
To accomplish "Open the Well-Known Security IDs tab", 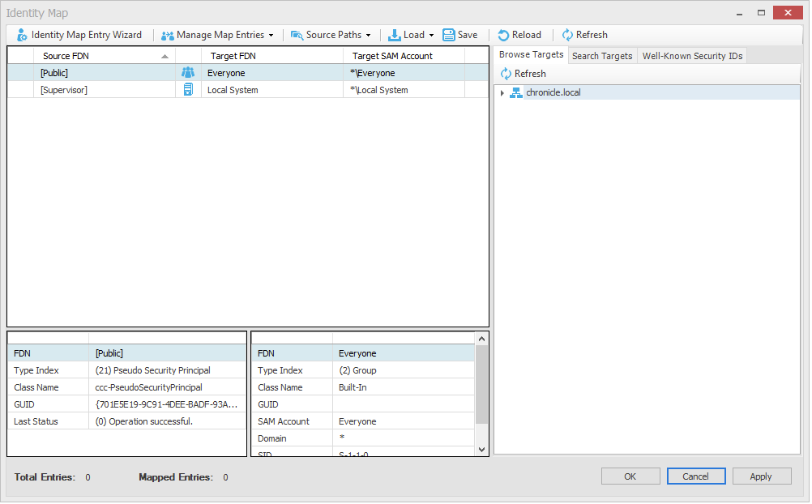I will (x=692, y=56).
